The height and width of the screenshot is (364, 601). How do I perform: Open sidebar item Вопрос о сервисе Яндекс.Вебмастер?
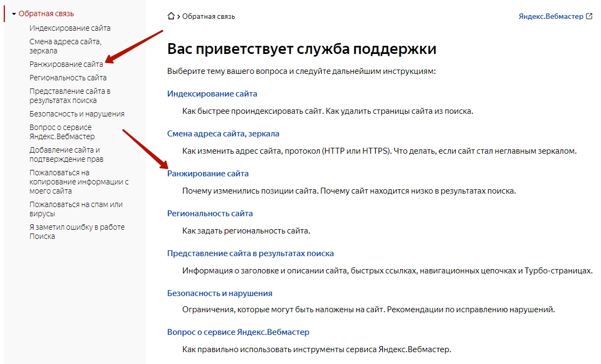click(x=62, y=132)
